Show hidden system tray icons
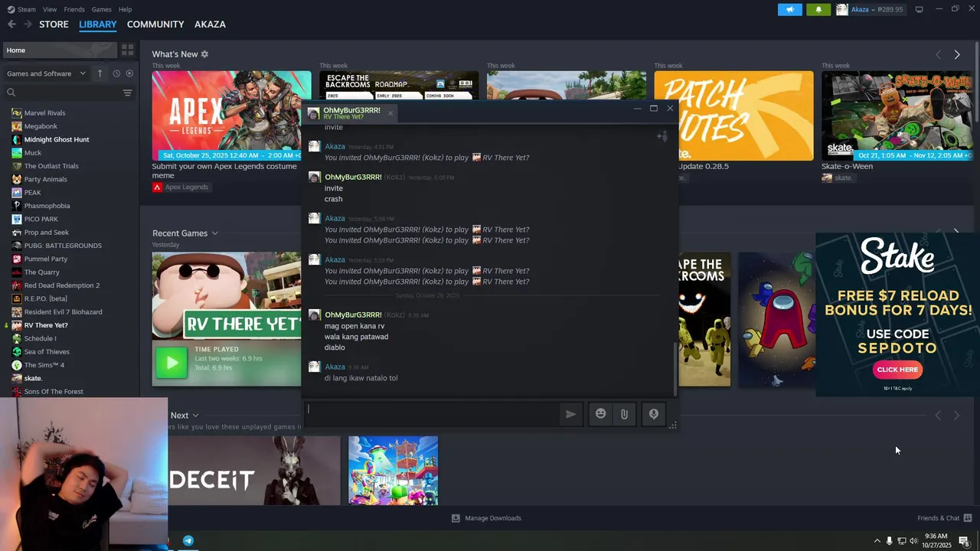 pyautogui.click(x=877, y=541)
